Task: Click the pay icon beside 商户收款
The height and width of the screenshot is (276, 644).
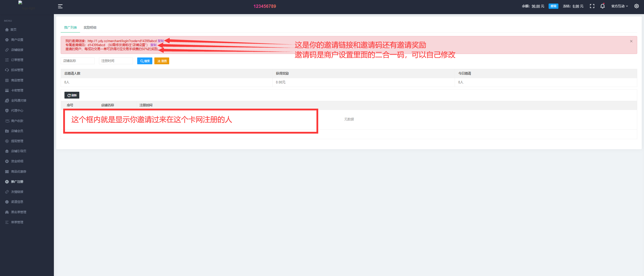Action: (x=7, y=121)
